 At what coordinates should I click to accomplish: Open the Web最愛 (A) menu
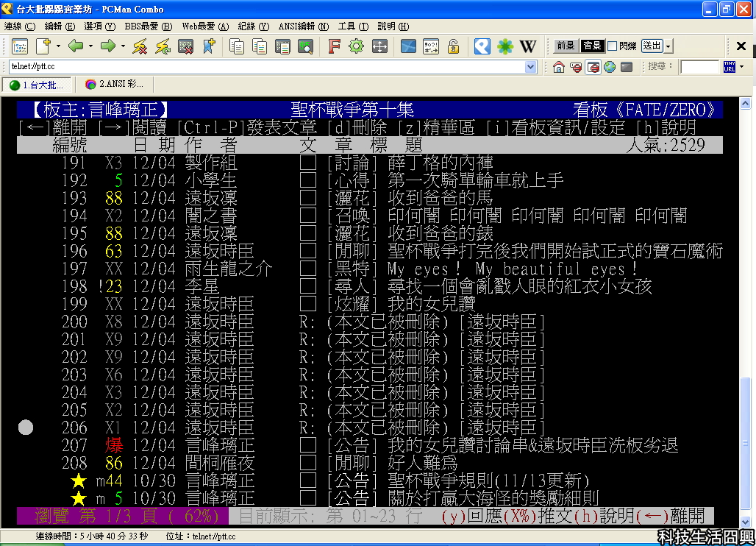pos(205,26)
